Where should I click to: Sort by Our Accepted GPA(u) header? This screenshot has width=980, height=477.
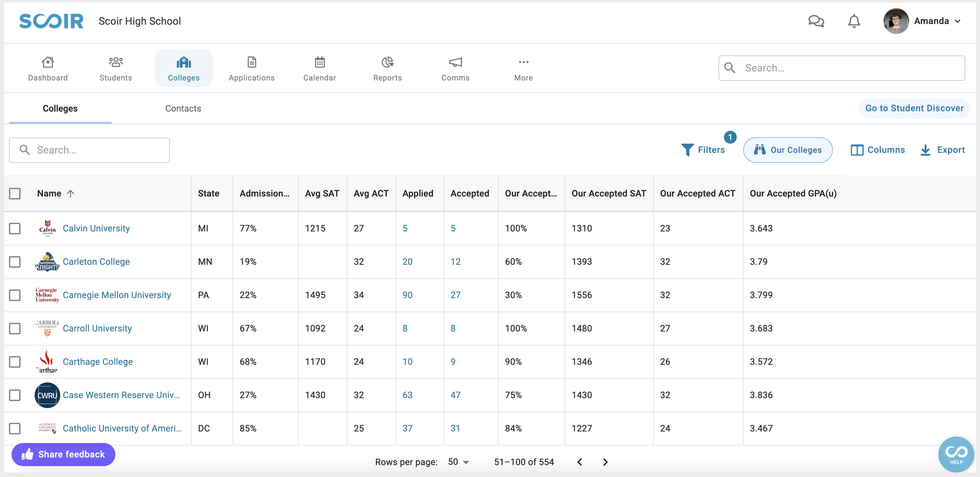(793, 193)
